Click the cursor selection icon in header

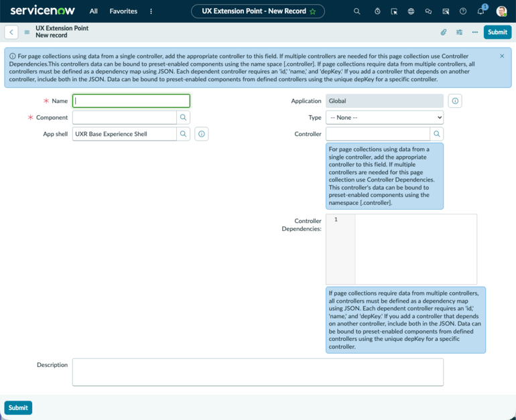point(394,11)
